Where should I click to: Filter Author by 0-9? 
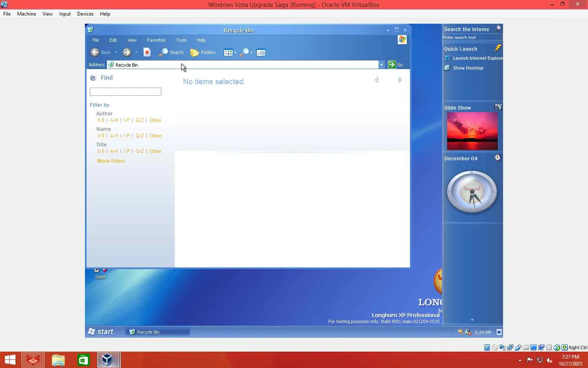pos(101,120)
